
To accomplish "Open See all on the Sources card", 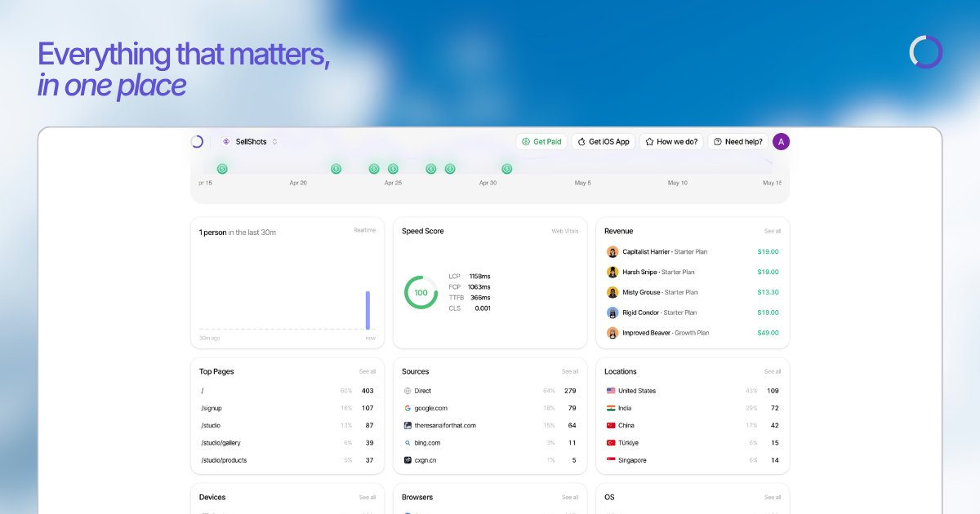I will coord(570,371).
